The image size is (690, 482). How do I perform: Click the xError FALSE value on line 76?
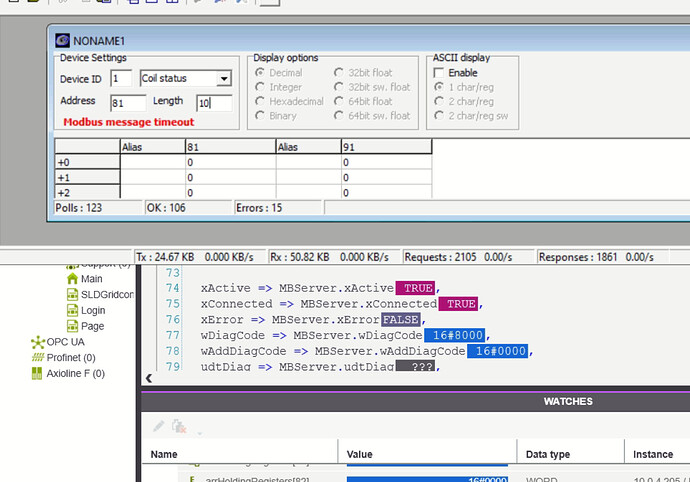(401, 320)
